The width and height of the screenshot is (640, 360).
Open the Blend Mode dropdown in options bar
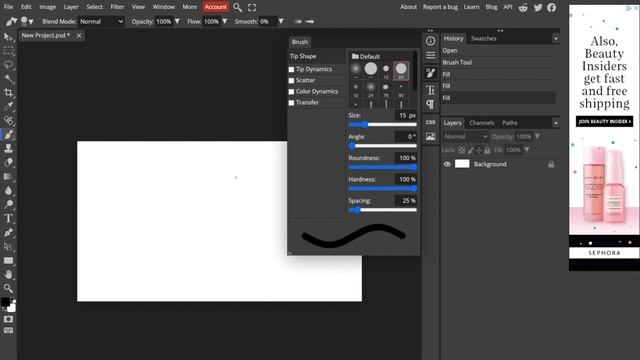click(101, 21)
